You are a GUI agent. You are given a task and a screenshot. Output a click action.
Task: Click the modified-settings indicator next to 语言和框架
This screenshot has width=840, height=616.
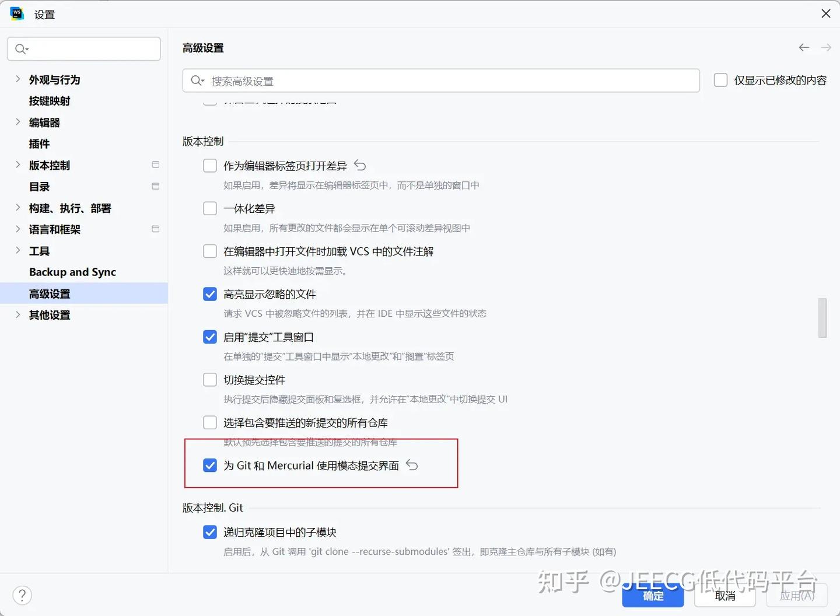(155, 229)
